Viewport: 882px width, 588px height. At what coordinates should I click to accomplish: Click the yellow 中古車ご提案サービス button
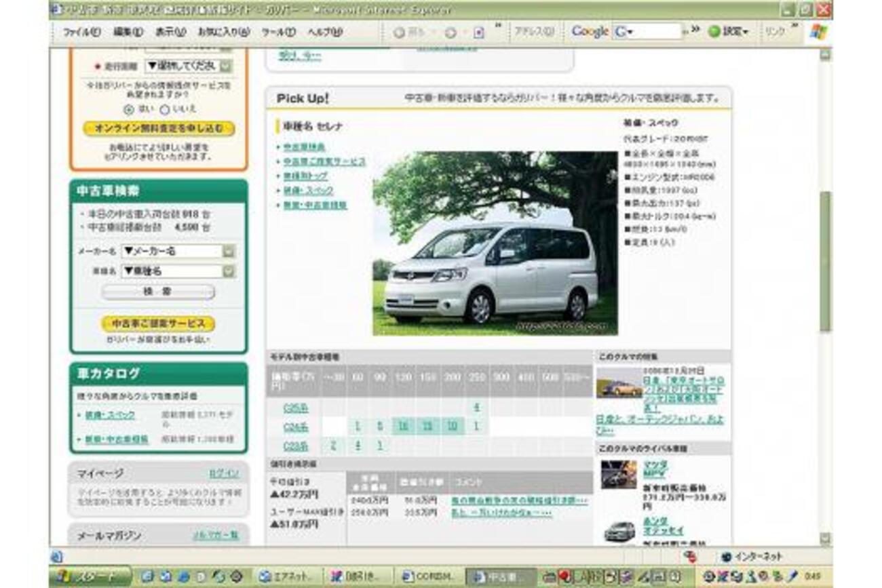click(158, 324)
